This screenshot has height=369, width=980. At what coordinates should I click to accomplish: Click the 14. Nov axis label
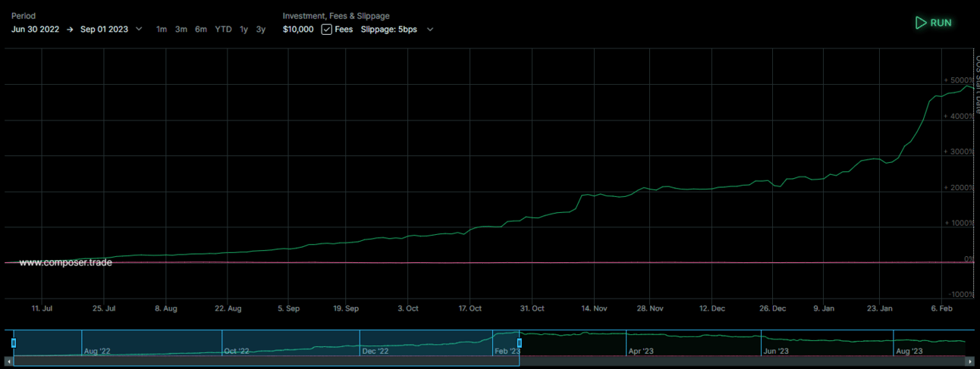[x=594, y=309]
